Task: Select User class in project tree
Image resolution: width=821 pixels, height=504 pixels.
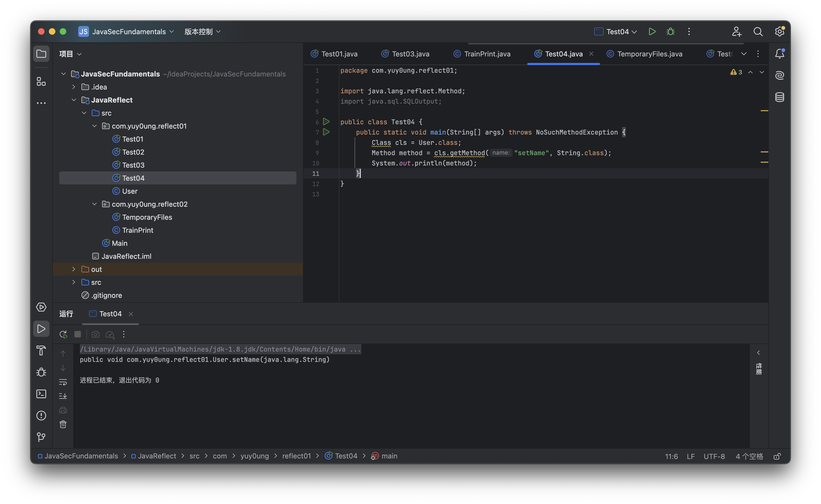Action: tap(130, 191)
